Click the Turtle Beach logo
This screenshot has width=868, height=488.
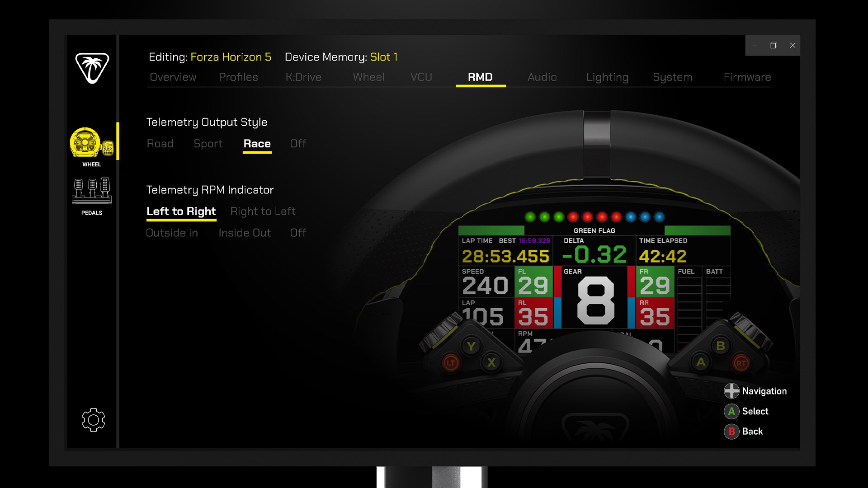[92, 68]
